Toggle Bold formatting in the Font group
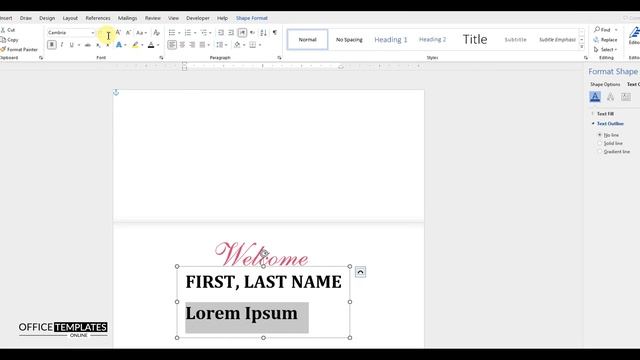The width and height of the screenshot is (640, 360). point(51,45)
